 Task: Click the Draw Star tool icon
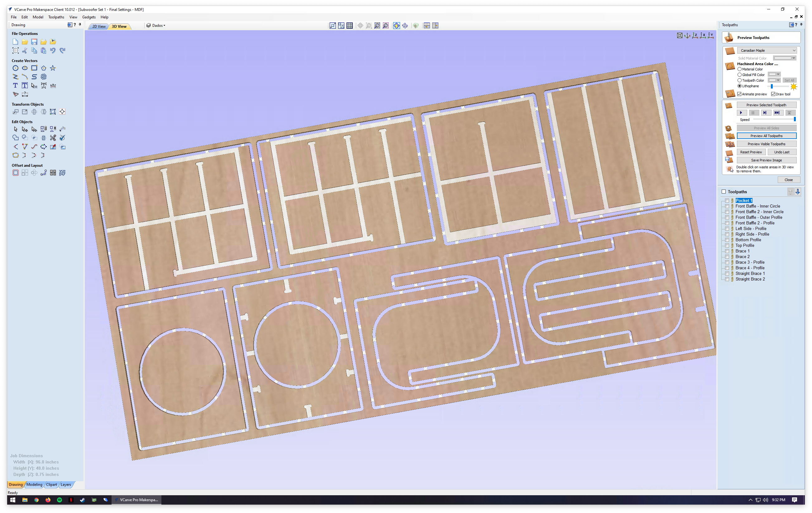(x=53, y=68)
